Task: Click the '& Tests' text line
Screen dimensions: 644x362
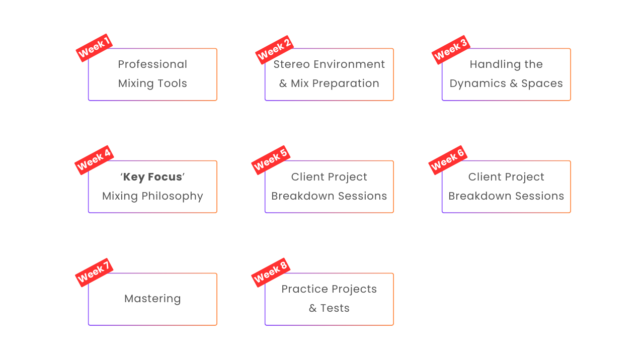Action: 330,308
